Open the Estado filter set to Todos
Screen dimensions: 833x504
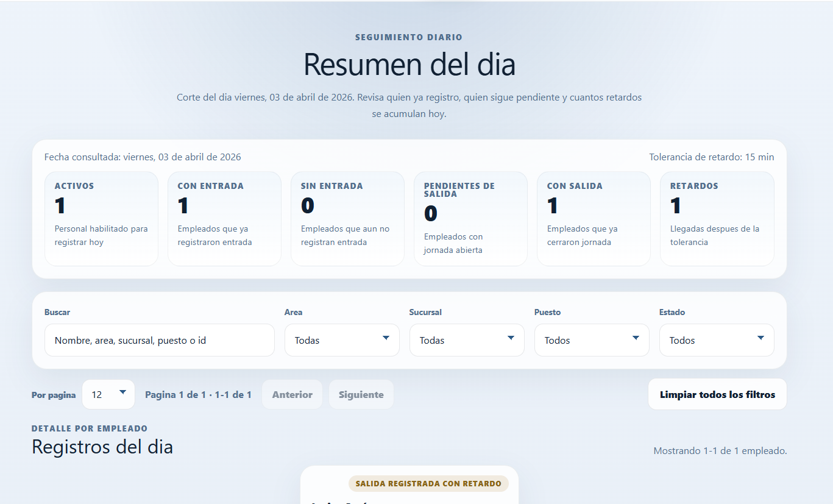[716, 339]
